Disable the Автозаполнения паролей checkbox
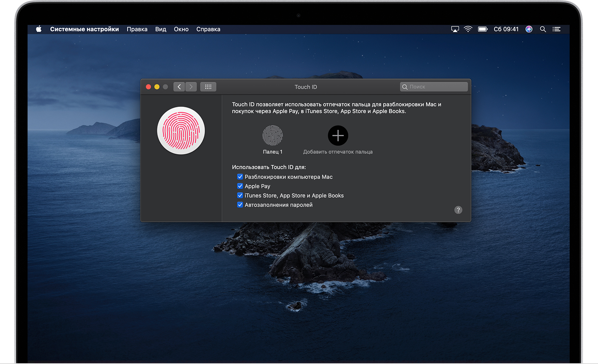 pyautogui.click(x=240, y=205)
